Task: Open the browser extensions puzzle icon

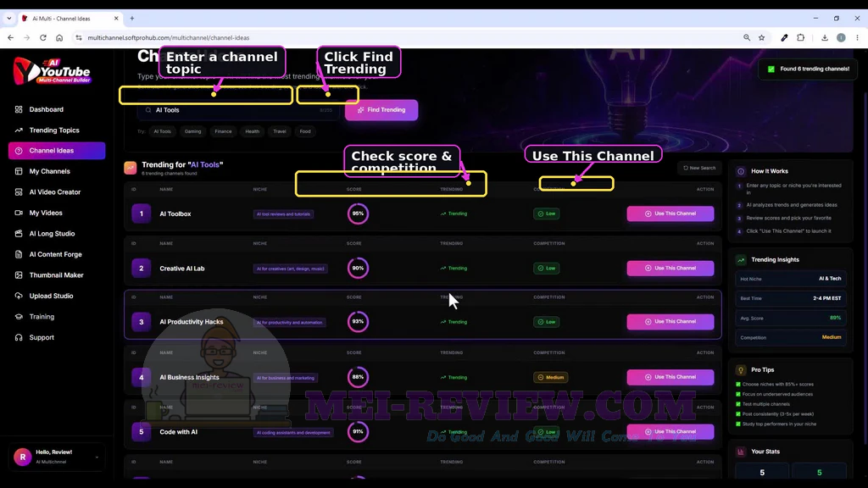Action: (800, 37)
